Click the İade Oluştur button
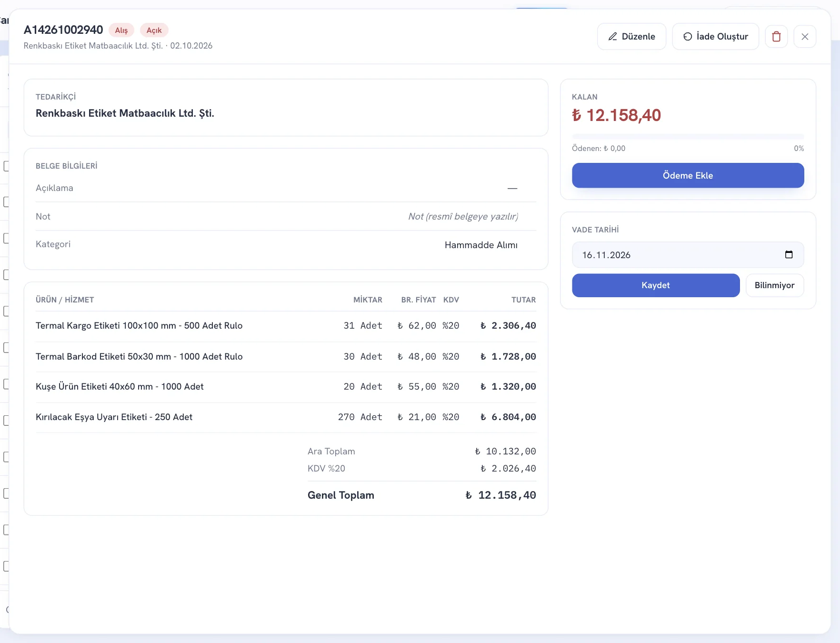 (x=715, y=37)
